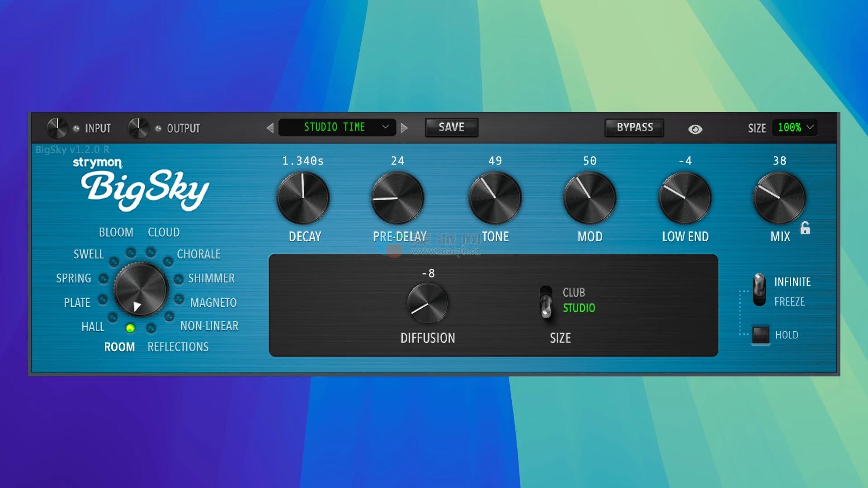The image size is (868, 488).
Task: Click the diffusion value -8
Action: click(428, 273)
